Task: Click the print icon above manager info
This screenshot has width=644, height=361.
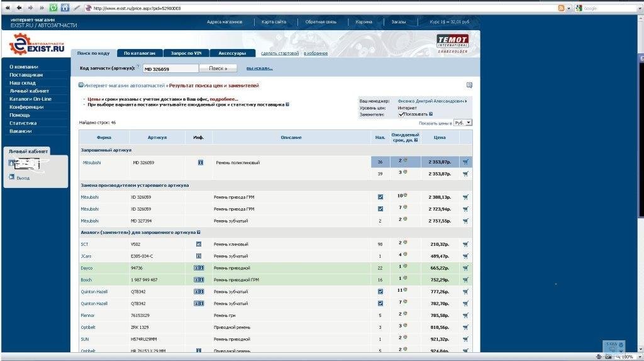Action: 469,85
